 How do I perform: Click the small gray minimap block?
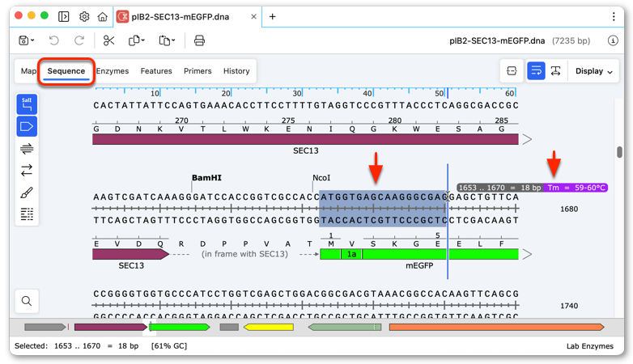click(x=229, y=327)
